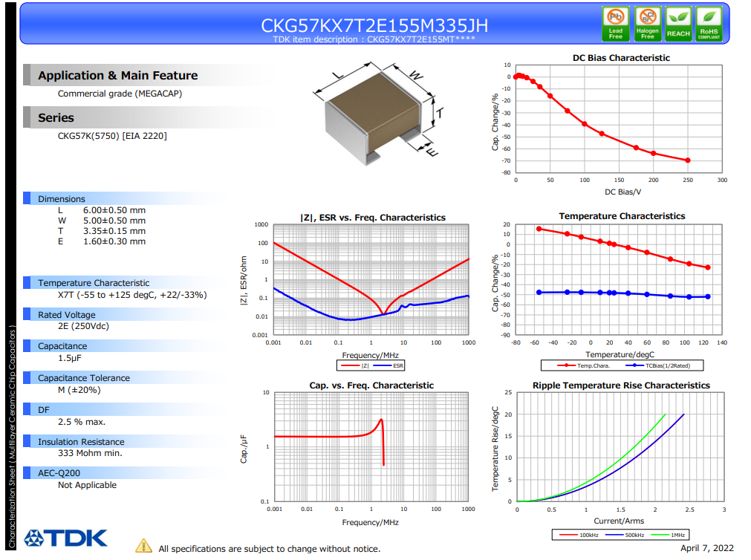This screenshot has width=751, height=560.
Task: Click the April 7, 2022 date
Action: point(707,548)
